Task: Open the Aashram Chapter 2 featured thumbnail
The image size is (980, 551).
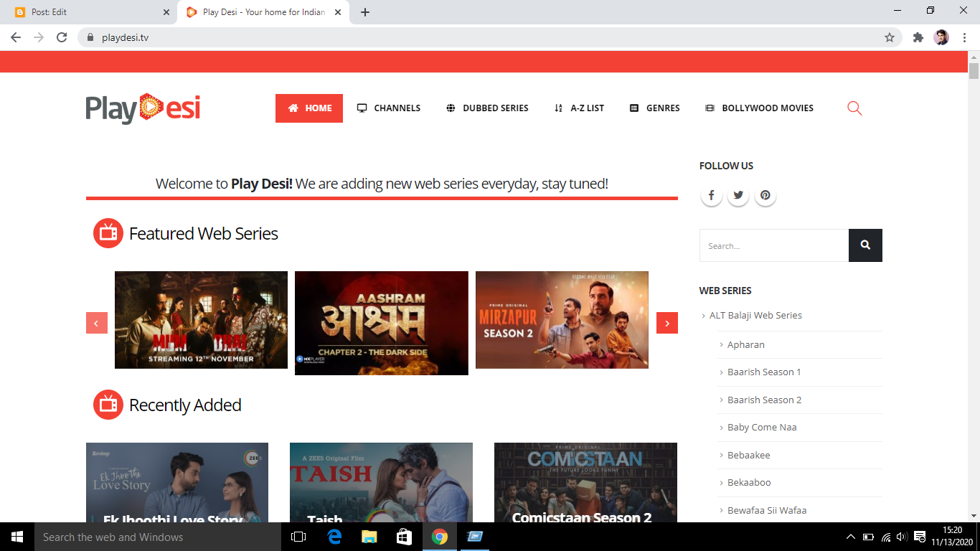Action: [382, 323]
